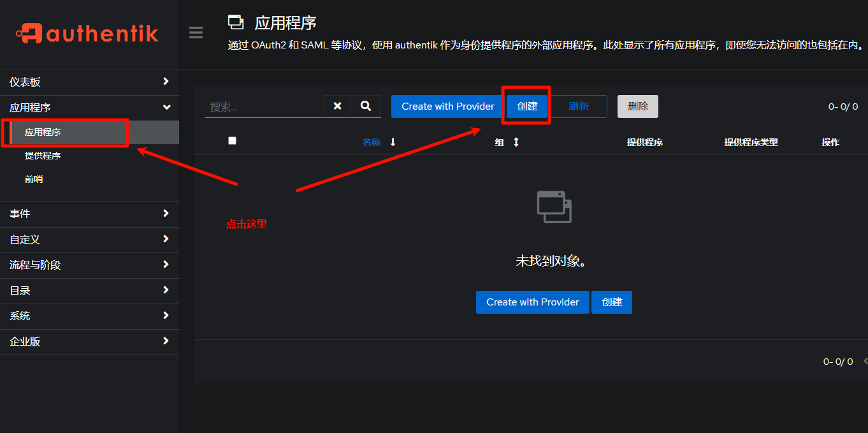Click the authentik logo
Screen dimensions: 868x433
pyautogui.click(x=88, y=33)
